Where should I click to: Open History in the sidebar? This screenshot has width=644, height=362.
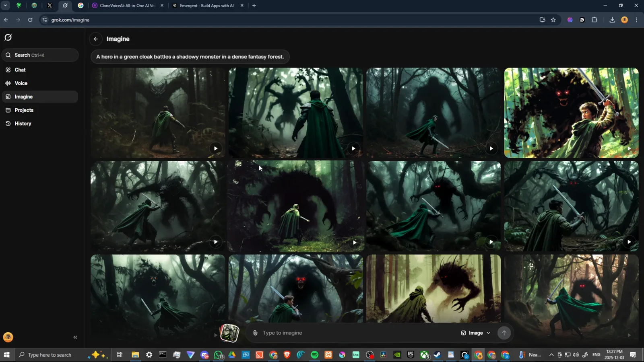[x=40, y=123]
